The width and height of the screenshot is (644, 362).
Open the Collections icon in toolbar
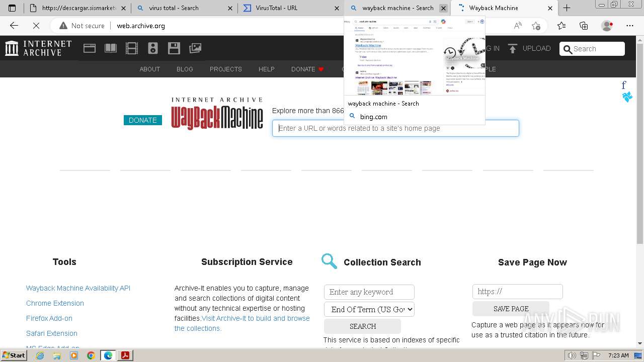click(x=584, y=26)
